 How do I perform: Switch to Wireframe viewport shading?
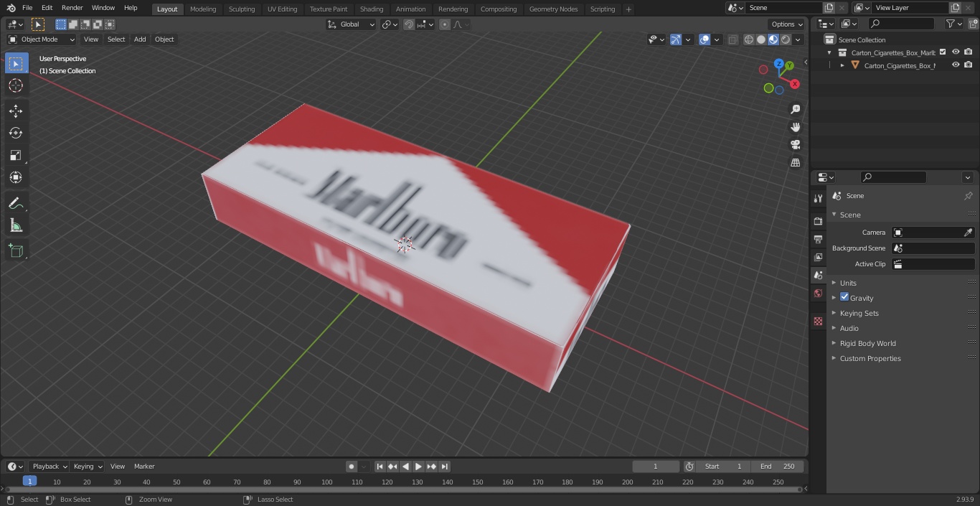tap(749, 39)
